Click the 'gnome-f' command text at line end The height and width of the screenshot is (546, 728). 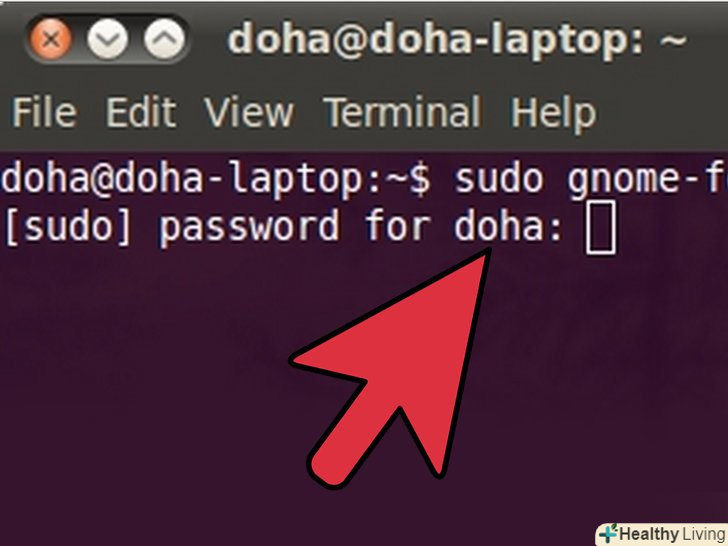(x=647, y=180)
